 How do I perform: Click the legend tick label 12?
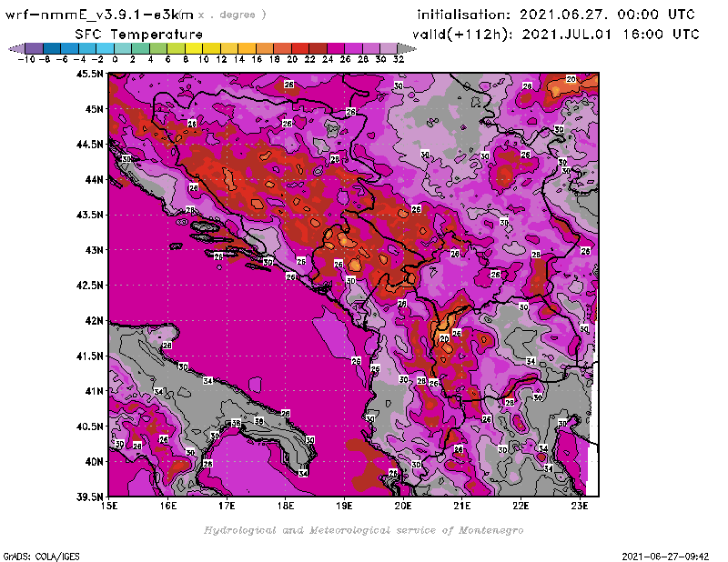point(221,59)
